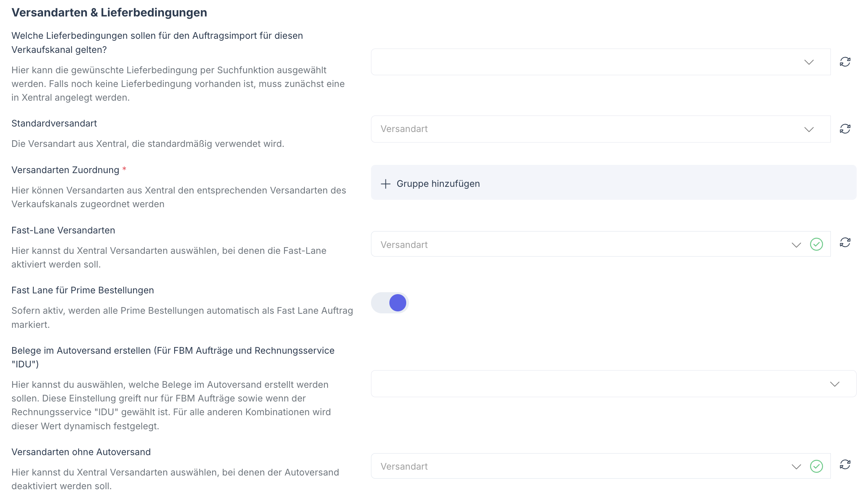
Task: Click the plus icon for Gruppe hinzufügen
Action: [386, 184]
